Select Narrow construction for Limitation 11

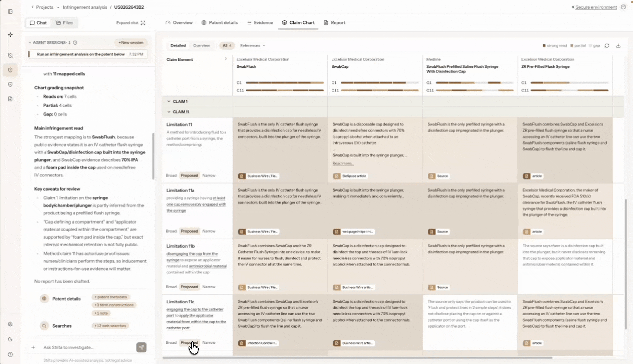pyautogui.click(x=209, y=176)
